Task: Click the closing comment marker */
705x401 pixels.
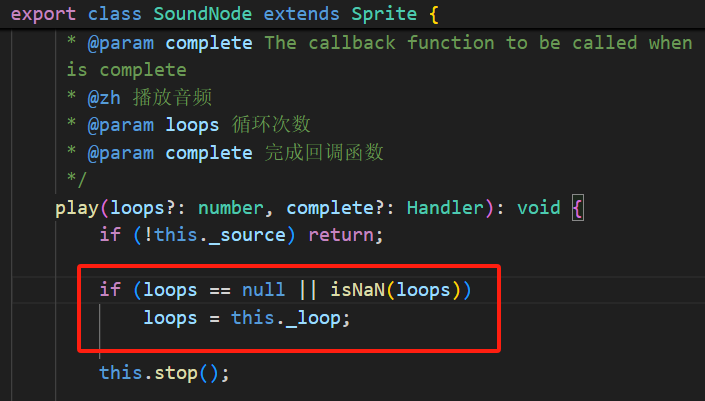Action: 76,180
